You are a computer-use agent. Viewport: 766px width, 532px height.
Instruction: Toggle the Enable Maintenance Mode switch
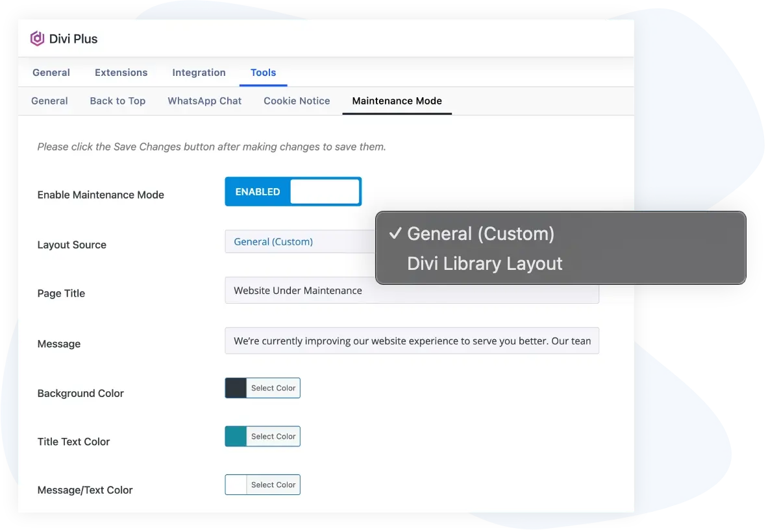[x=293, y=191]
